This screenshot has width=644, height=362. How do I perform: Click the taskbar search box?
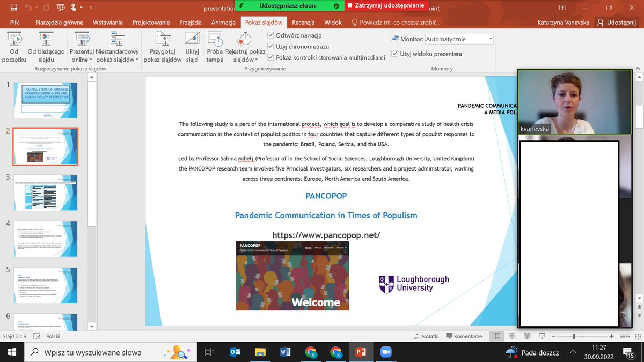click(x=110, y=352)
